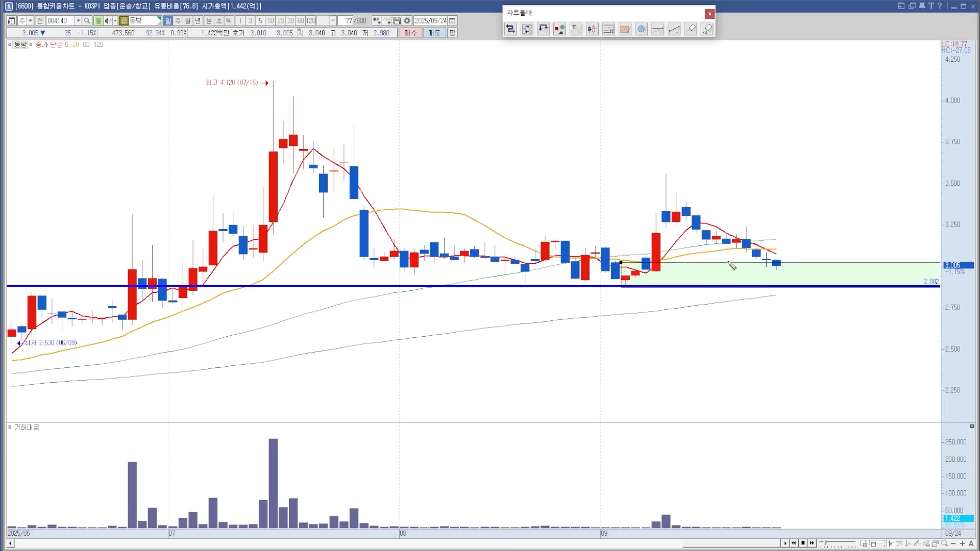Expand the sound icon dropdown arrow

(x=115, y=20)
